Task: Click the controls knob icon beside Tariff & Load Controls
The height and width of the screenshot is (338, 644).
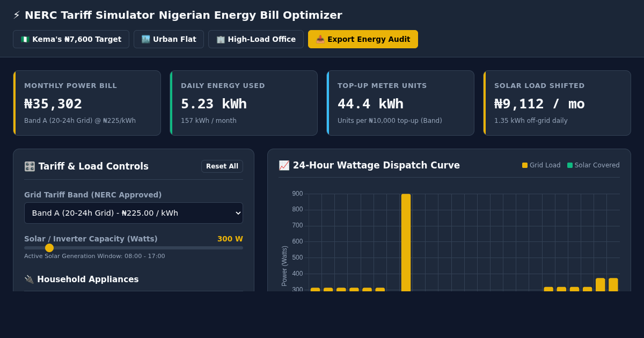Action: (30, 166)
